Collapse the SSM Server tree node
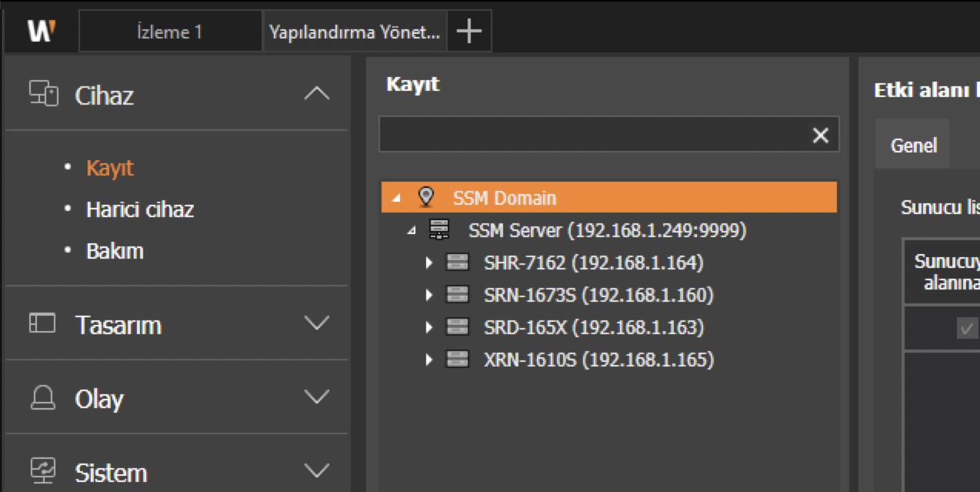The width and height of the screenshot is (980, 492). pyautogui.click(x=412, y=231)
